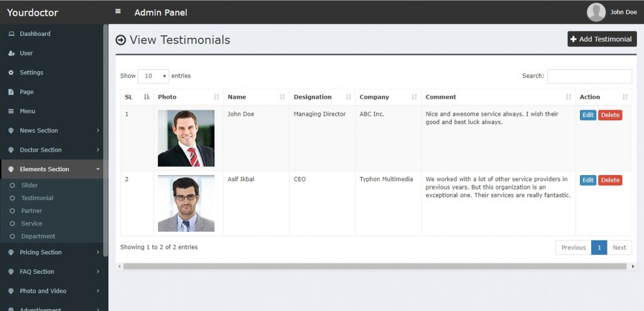Open Dashboard menu item
Viewport: 644px width, 311px height.
click(x=52, y=34)
